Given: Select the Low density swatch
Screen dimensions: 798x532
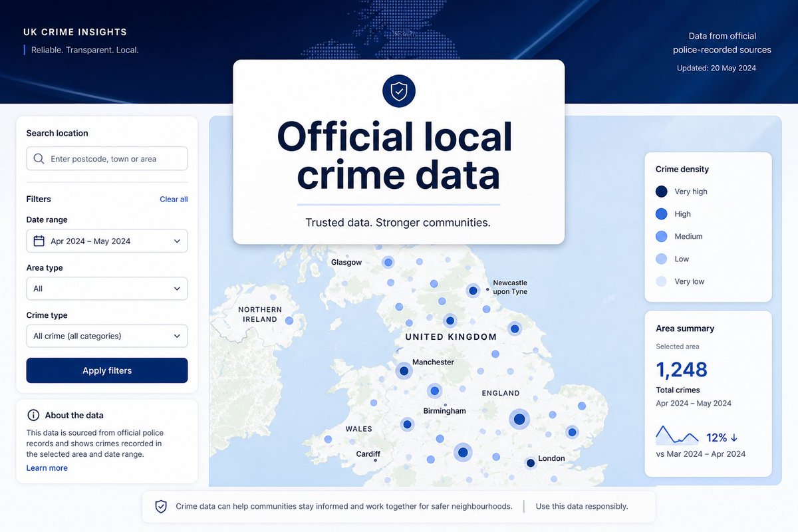Looking at the screenshot, I should coord(661,259).
